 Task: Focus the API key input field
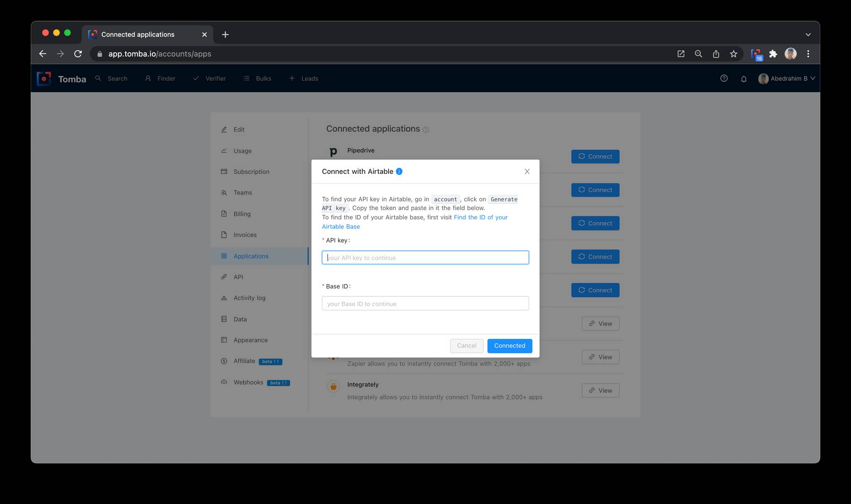425,258
